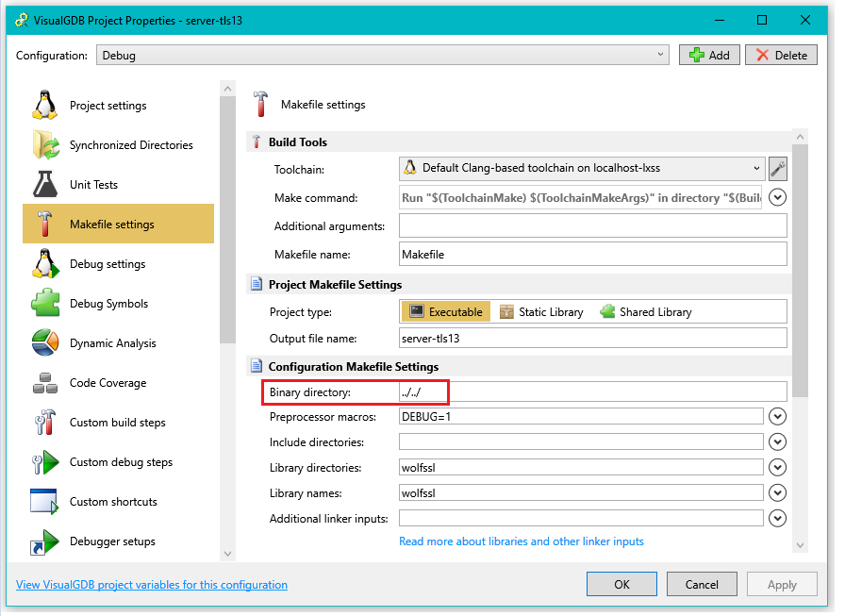Image resolution: width=845 pixels, height=616 pixels.
Task: Select Custom build steps page
Action: pos(118,423)
